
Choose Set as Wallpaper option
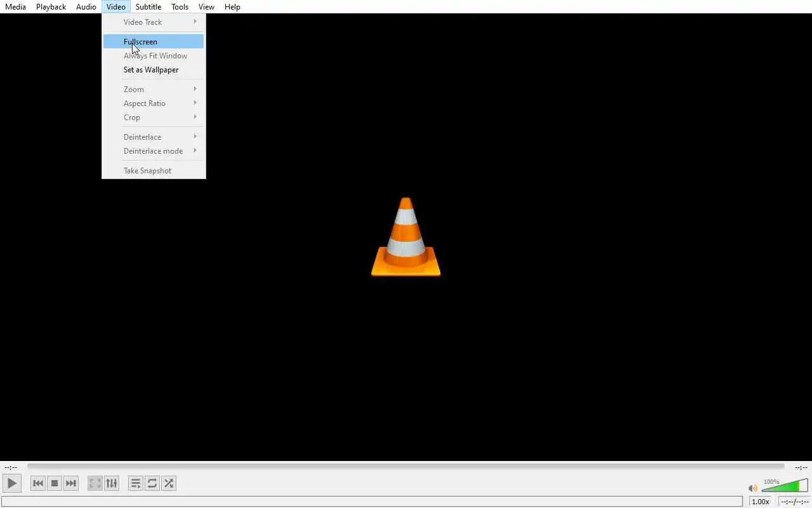(154, 70)
